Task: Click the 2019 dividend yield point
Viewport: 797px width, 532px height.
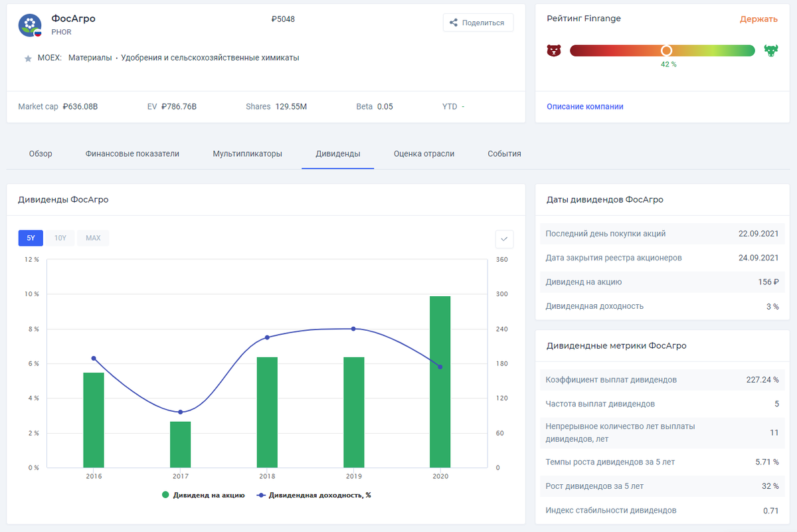Action: (353, 329)
